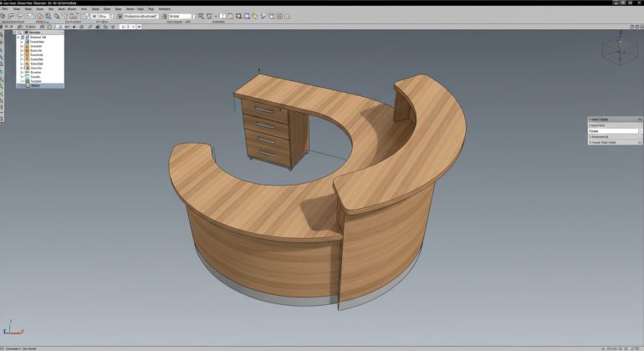Click the '1:3' scale field in secondary toolbar
644x351 pixels.
tap(126, 27)
